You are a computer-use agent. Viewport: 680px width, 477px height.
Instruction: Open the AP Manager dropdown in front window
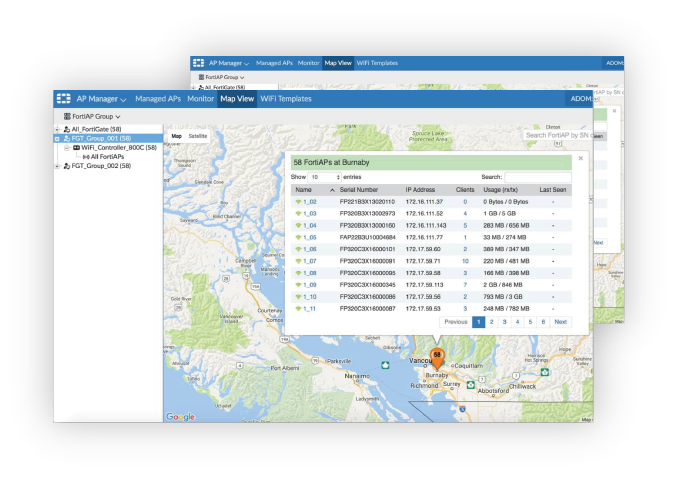pyautogui.click(x=101, y=99)
